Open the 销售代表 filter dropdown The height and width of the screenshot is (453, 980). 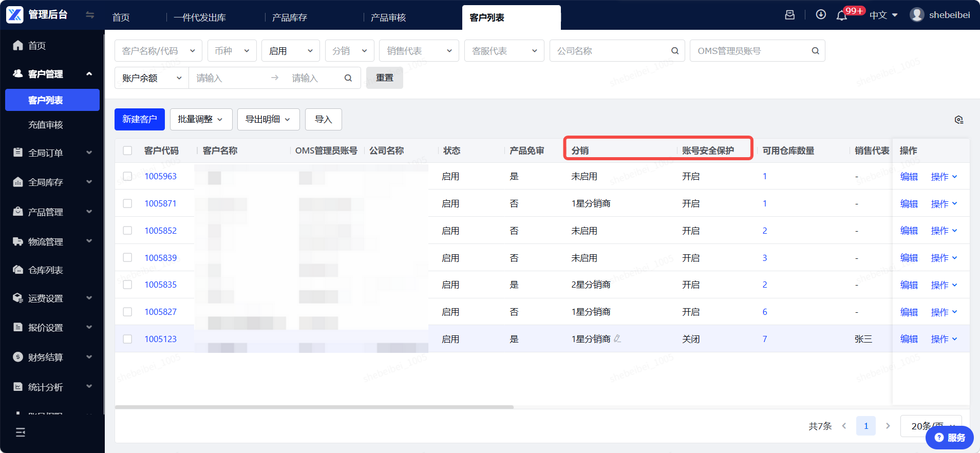419,51
